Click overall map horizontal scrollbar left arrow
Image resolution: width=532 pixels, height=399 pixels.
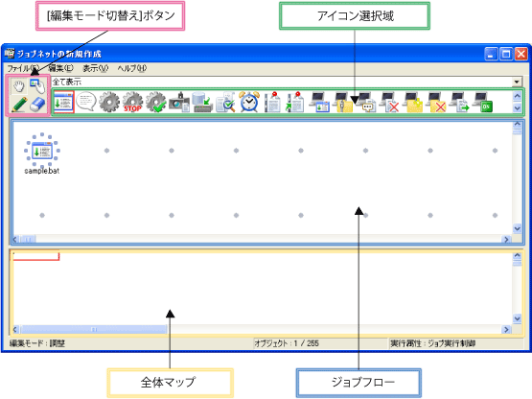[15, 329]
